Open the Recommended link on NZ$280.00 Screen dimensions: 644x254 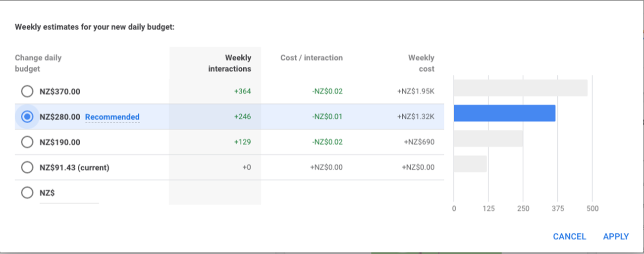(112, 117)
